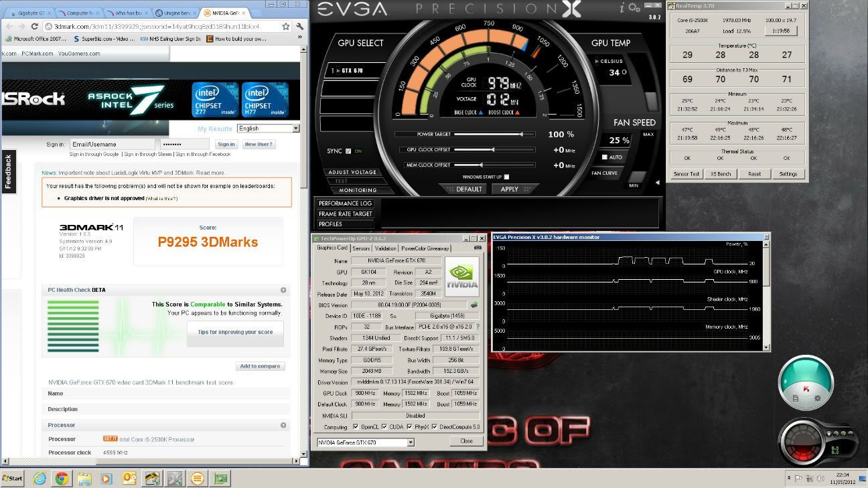
Task: Toggle the CUDA checkbox in GPU-Z
Action: click(x=384, y=426)
